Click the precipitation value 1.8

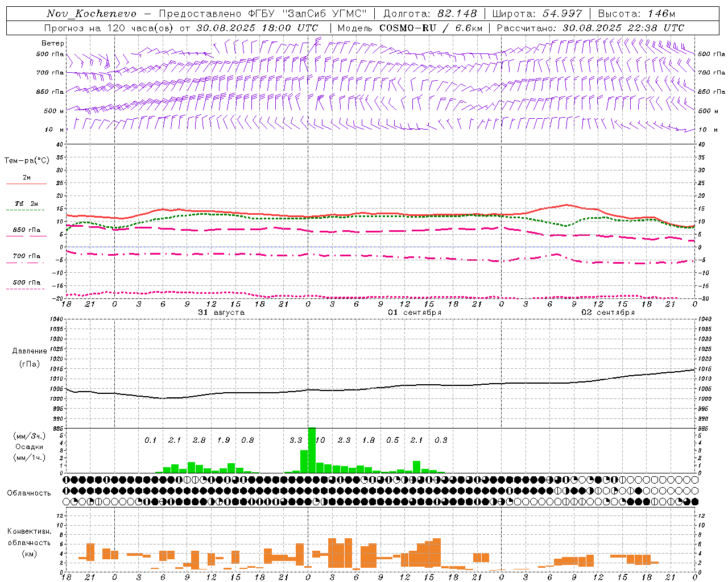(x=369, y=440)
